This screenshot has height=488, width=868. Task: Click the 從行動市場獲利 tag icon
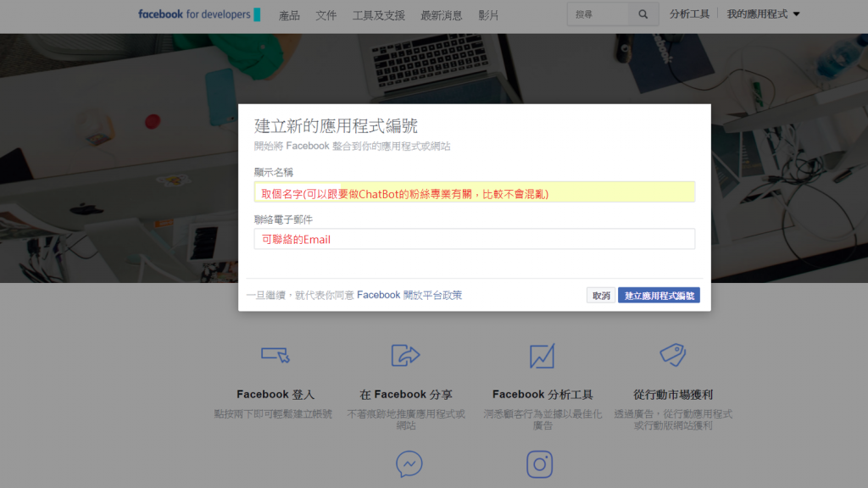(x=672, y=355)
